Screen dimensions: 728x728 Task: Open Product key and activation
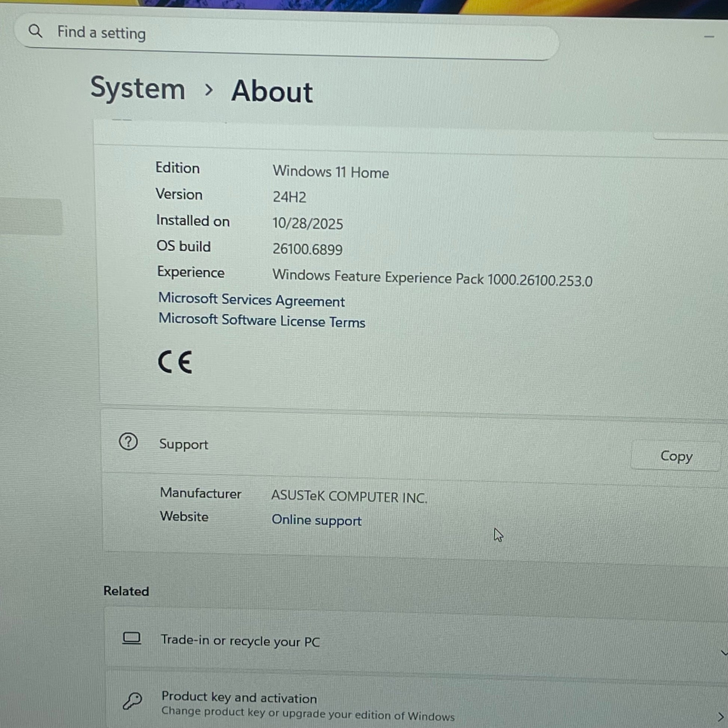pyautogui.click(x=239, y=698)
